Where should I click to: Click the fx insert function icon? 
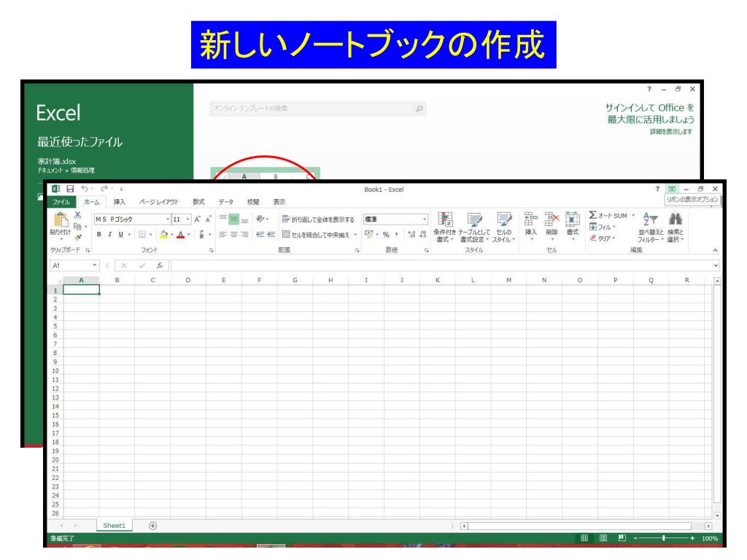(x=160, y=265)
